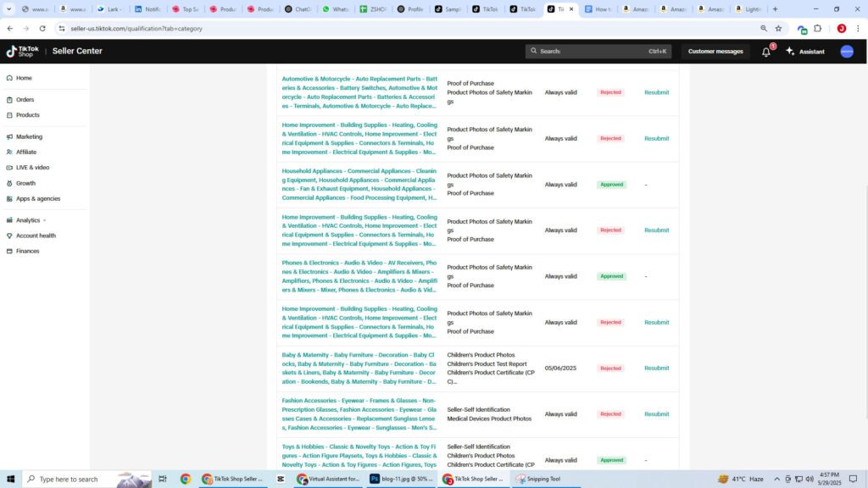Open browser tab search dropdown
Screen dimensions: 868x488
coord(8,8)
